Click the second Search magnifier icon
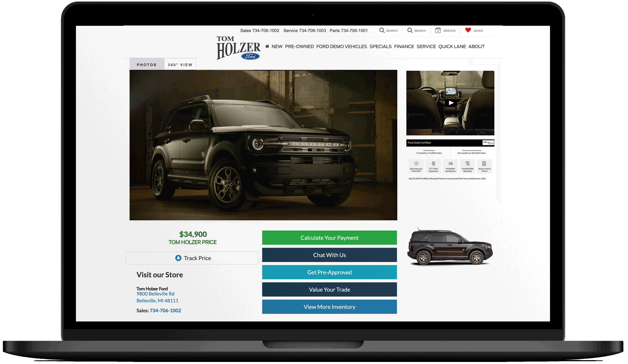 [x=410, y=30]
